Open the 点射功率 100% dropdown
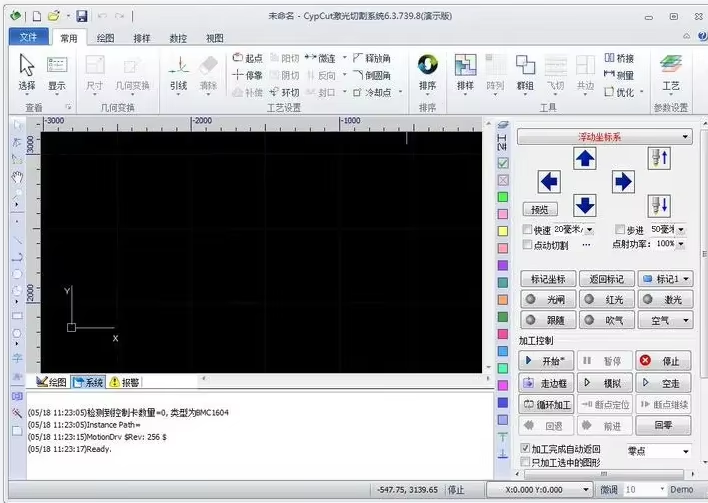 (681, 244)
